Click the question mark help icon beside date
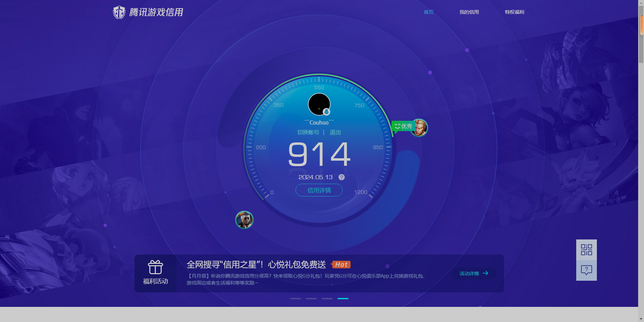The height and width of the screenshot is (322, 644). pos(342,177)
